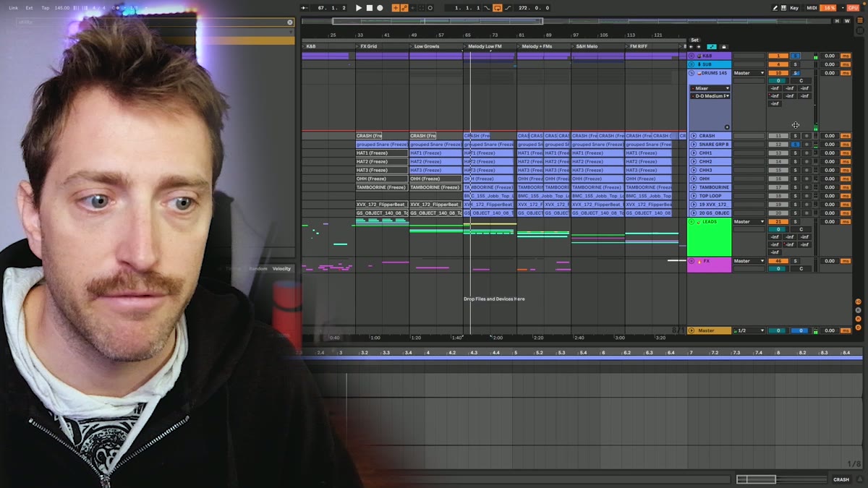Jump to previous locator arrow

[x=692, y=47]
